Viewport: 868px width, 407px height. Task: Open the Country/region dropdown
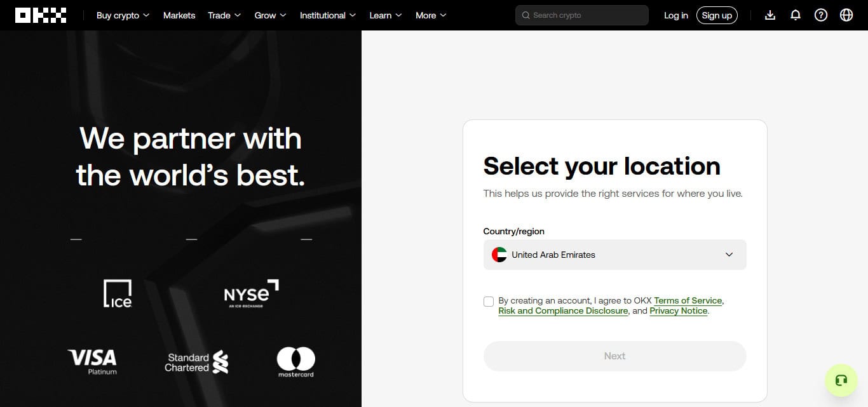coord(614,255)
